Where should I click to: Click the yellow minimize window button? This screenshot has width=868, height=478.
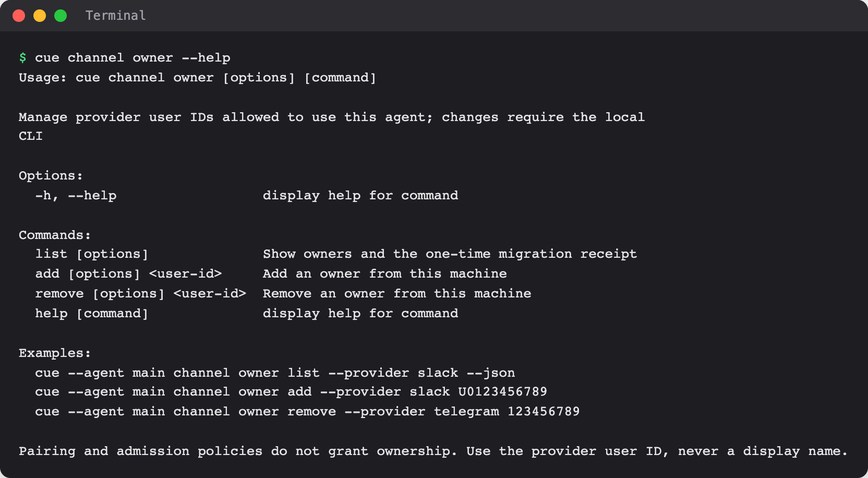point(40,16)
